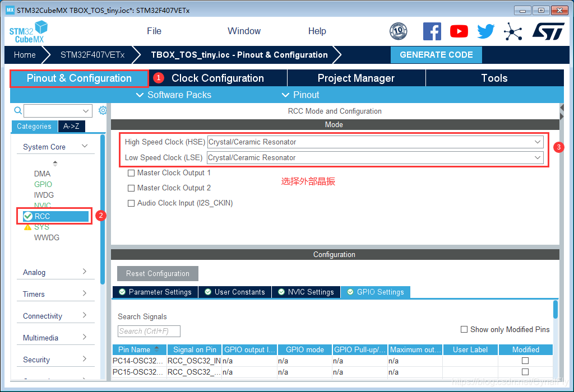Select GPIO in System Core list
The width and height of the screenshot is (574, 392).
coord(43,184)
